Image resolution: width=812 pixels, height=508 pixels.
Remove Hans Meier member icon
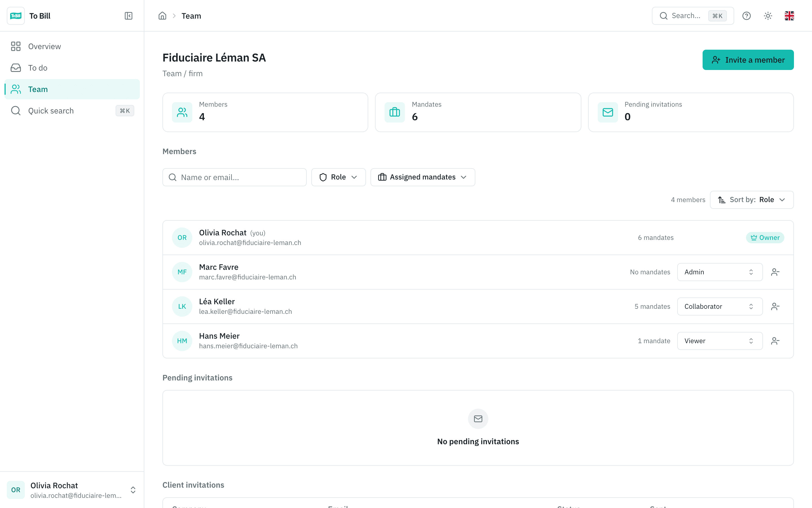point(775,341)
